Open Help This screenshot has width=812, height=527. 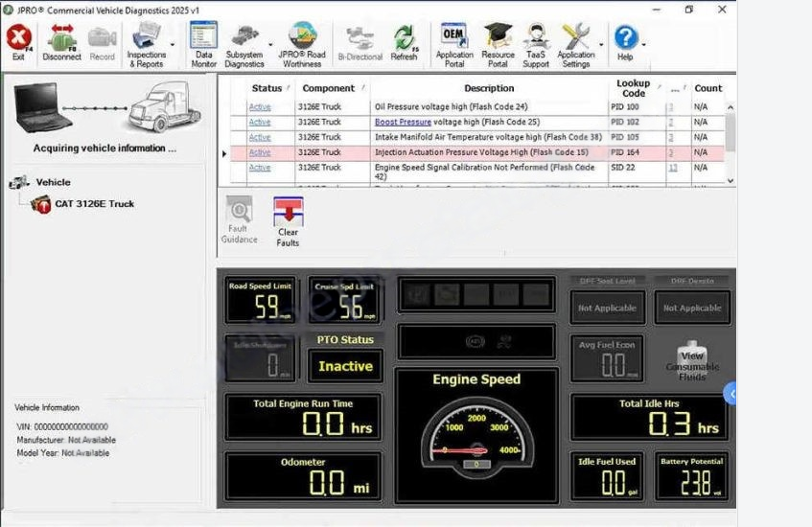(625, 42)
